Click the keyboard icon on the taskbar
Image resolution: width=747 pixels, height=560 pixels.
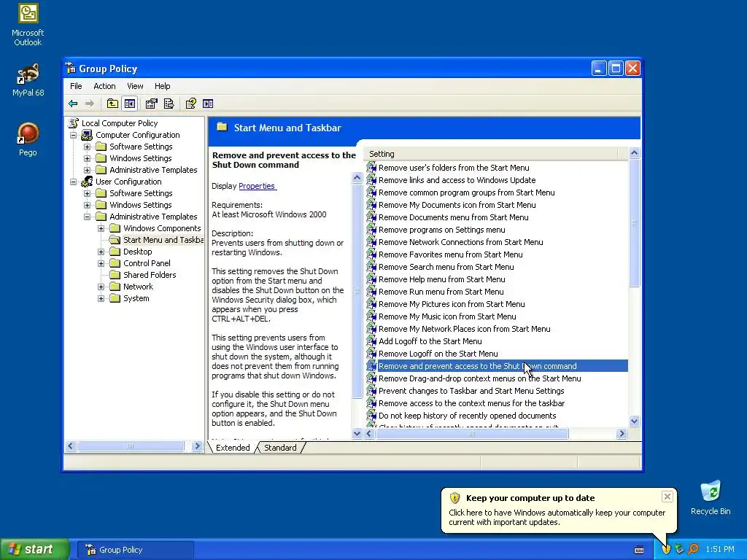pyautogui.click(x=639, y=550)
